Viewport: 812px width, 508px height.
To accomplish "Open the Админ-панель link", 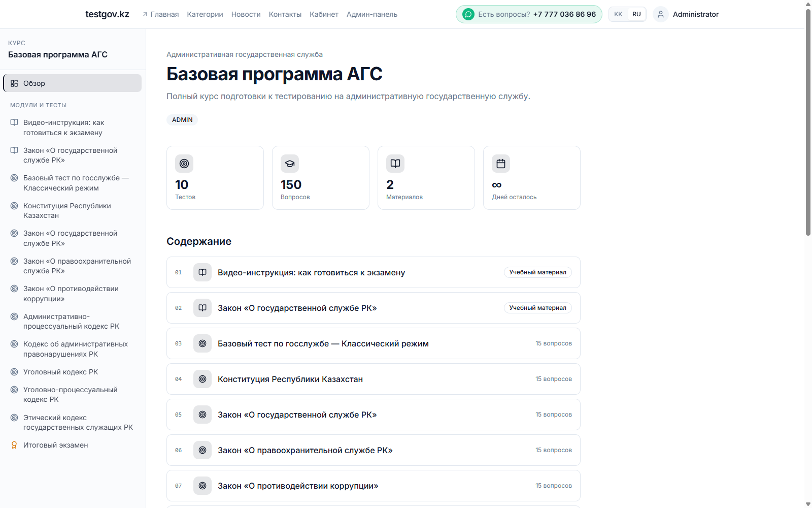I will click(x=372, y=14).
